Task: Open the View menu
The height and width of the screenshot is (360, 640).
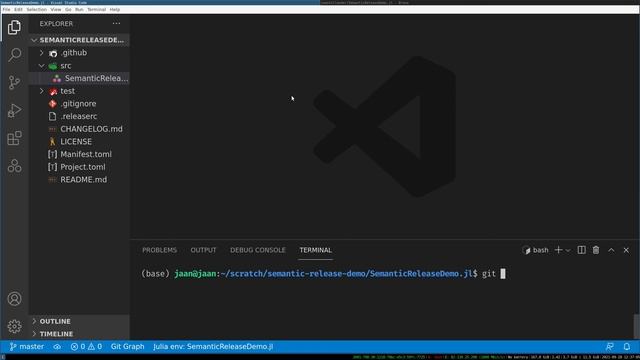Action: [56, 9]
